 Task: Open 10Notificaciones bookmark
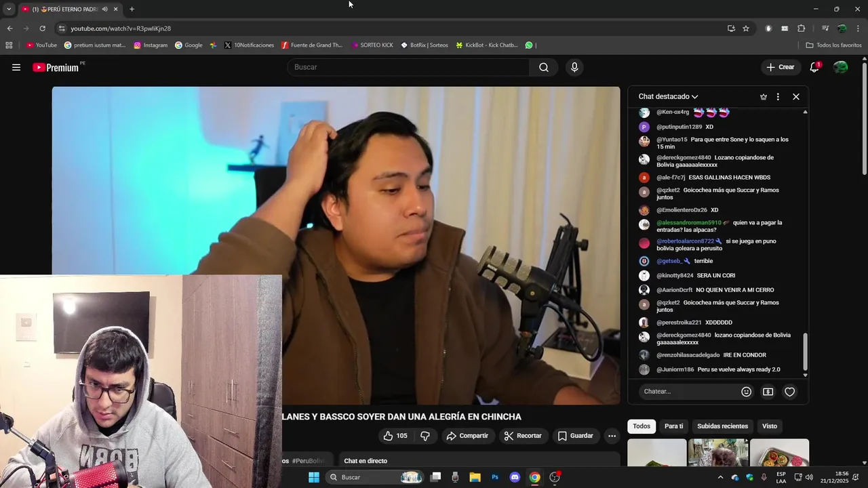(x=249, y=45)
